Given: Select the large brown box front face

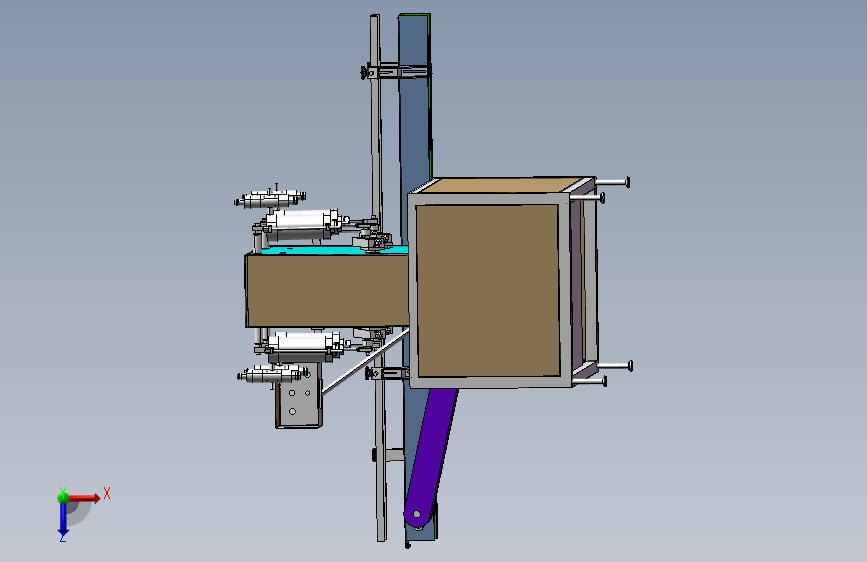Looking at the screenshot, I should click(x=488, y=290).
